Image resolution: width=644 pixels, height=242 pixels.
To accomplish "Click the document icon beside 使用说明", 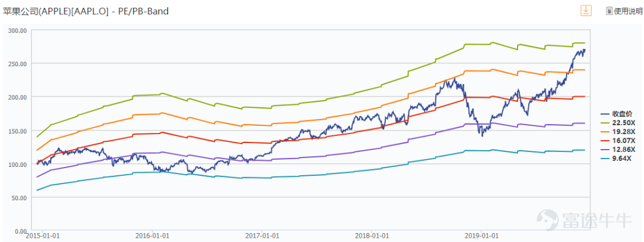I will point(609,11).
